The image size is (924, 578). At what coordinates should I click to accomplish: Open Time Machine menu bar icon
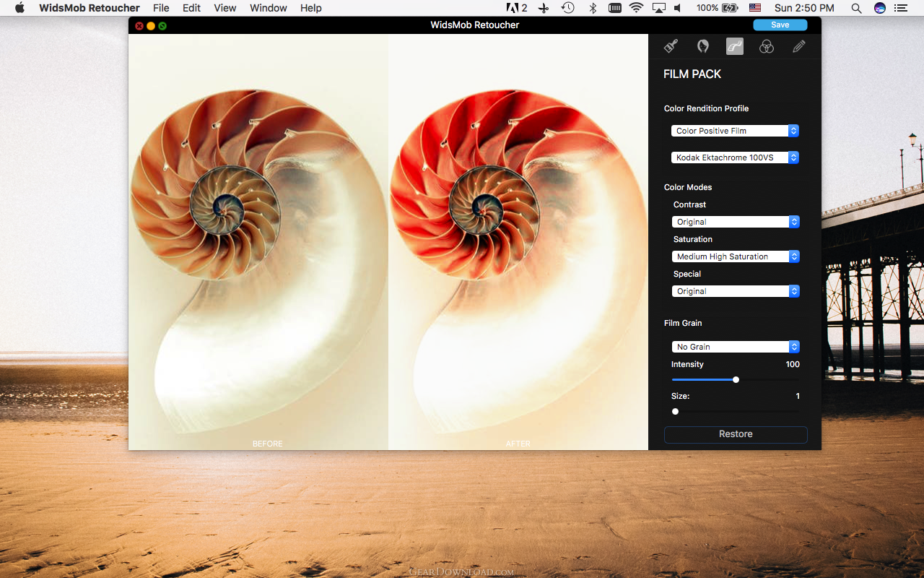click(568, 8)
